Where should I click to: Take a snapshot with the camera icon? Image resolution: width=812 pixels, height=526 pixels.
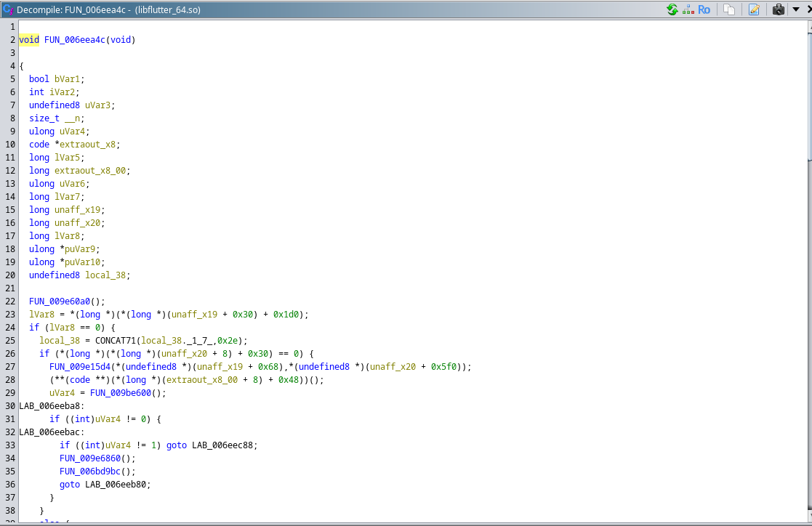click(x=779, y=9)
